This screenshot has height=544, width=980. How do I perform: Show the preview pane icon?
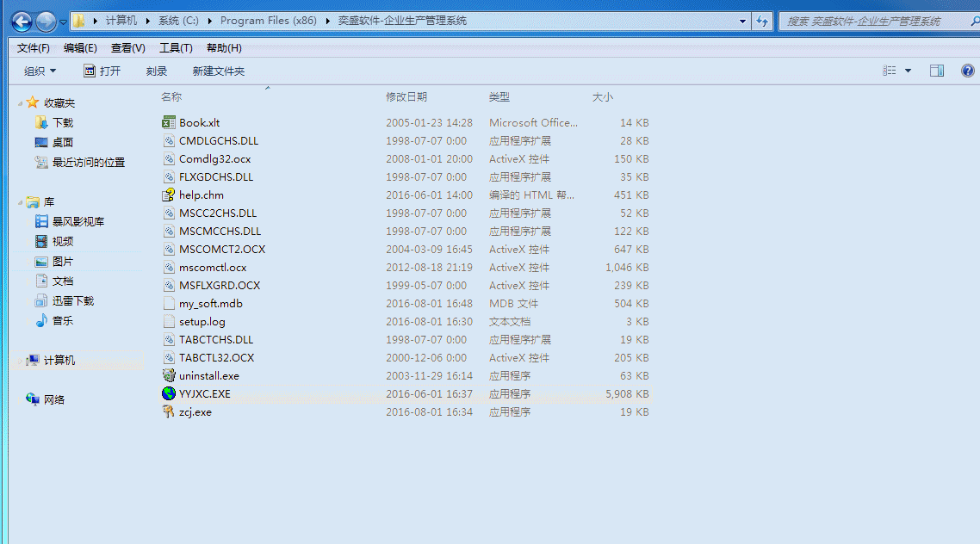(x=937, y=71)
